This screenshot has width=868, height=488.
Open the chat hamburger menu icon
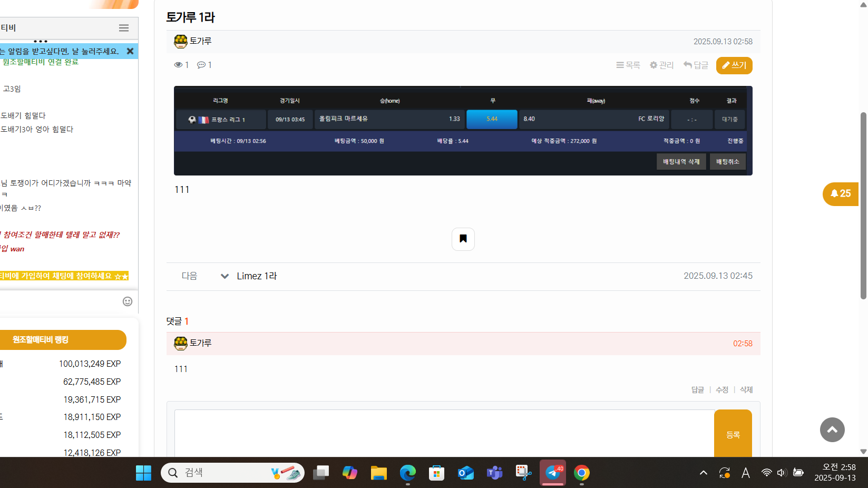pos(124,28)
